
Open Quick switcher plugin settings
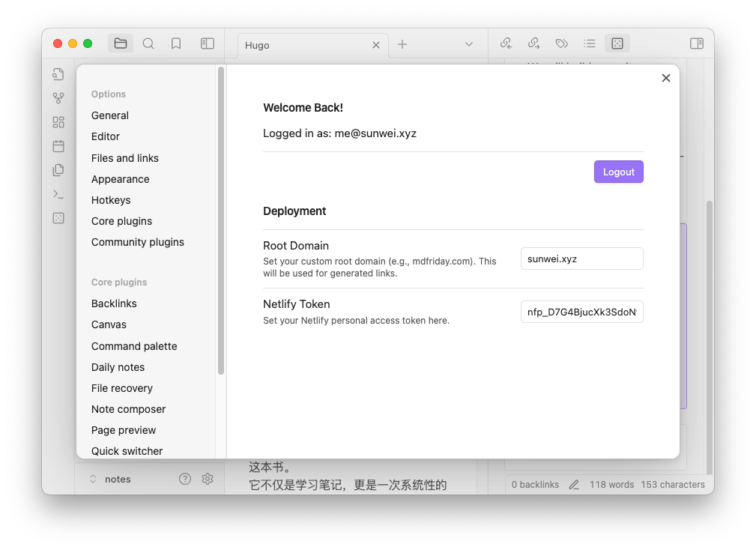coord(127,451)
